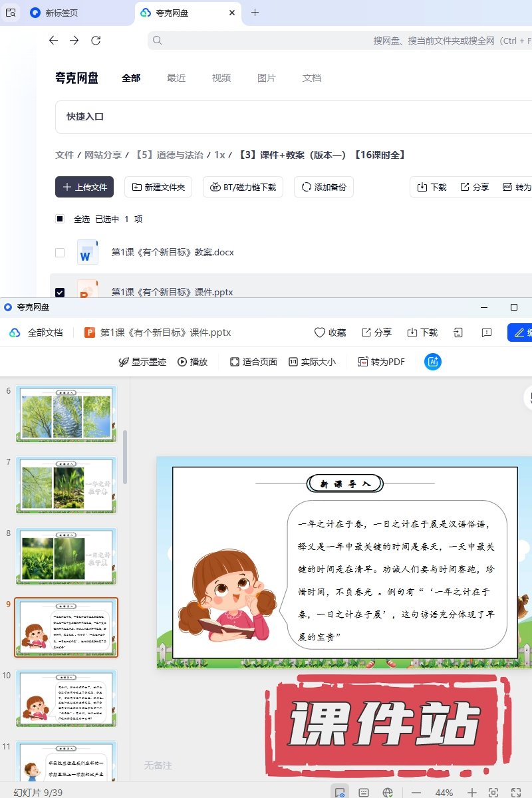Zoom out with the minus icon
The image size is (532, 798).
416,792
